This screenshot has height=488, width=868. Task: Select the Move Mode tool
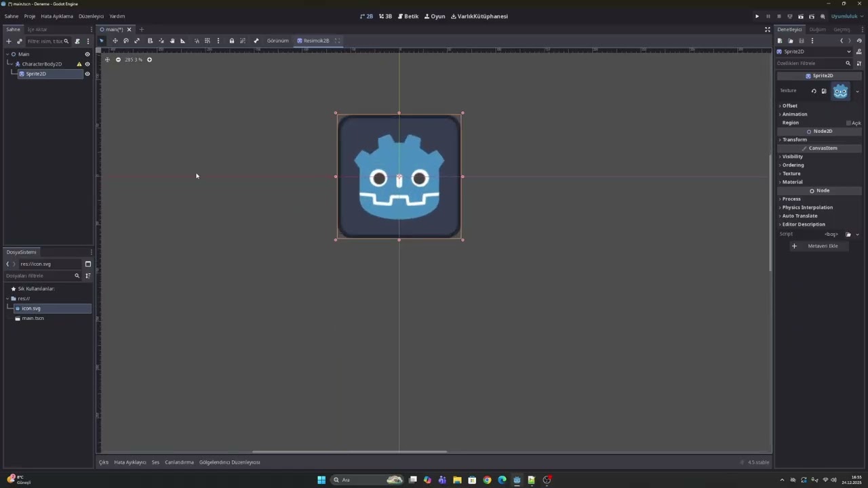115,41
